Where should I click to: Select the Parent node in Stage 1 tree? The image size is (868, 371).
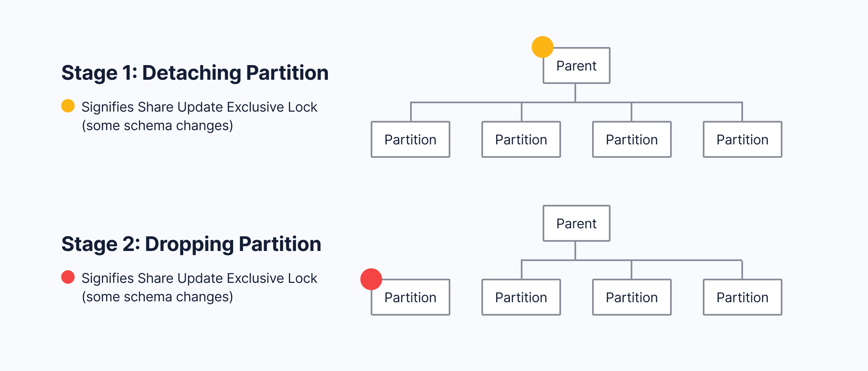576,66
